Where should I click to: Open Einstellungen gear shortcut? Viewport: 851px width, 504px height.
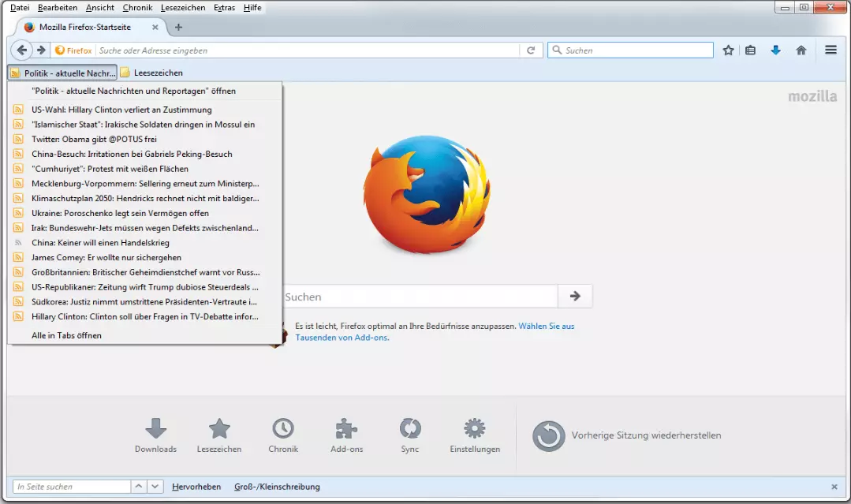pos(475,435)
